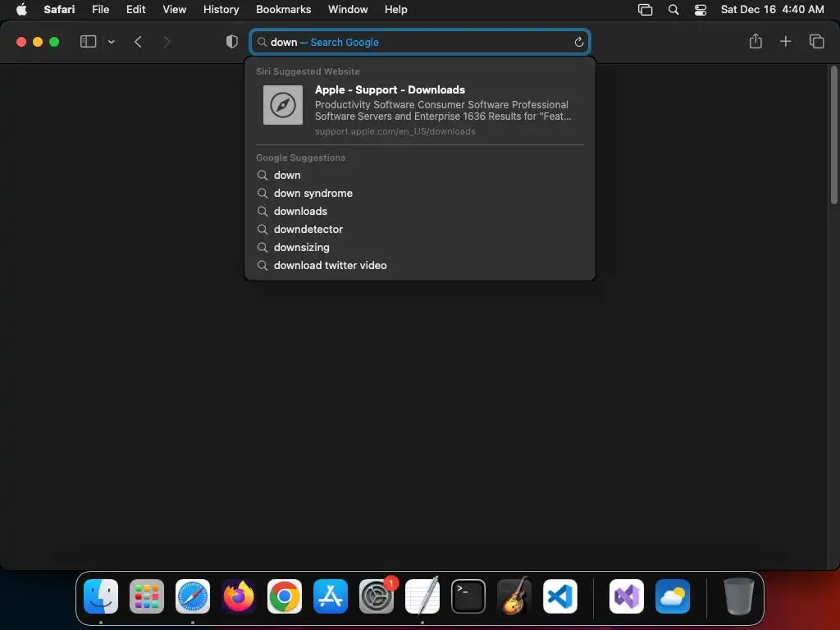Select the 'downloads' suggestion

point(420,211)
